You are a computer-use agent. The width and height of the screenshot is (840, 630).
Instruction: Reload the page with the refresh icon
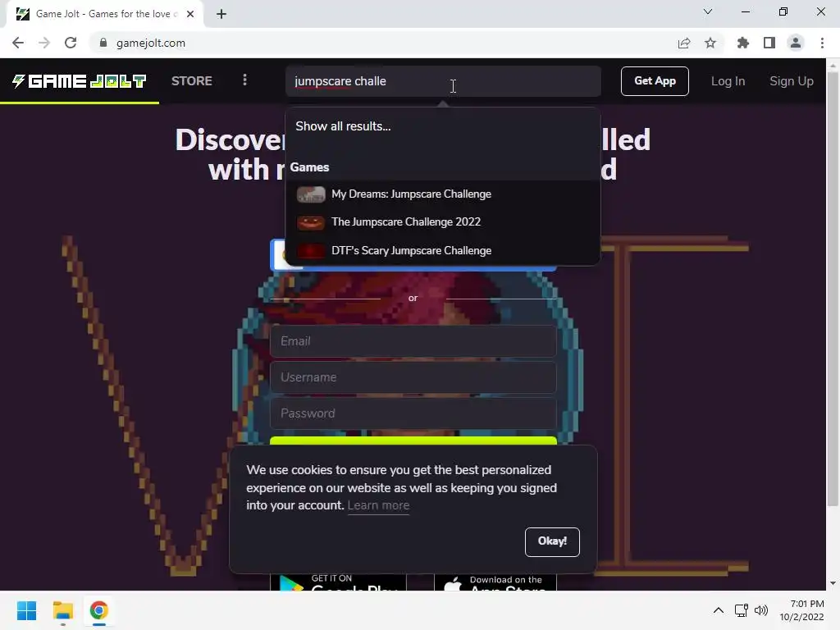71,43
